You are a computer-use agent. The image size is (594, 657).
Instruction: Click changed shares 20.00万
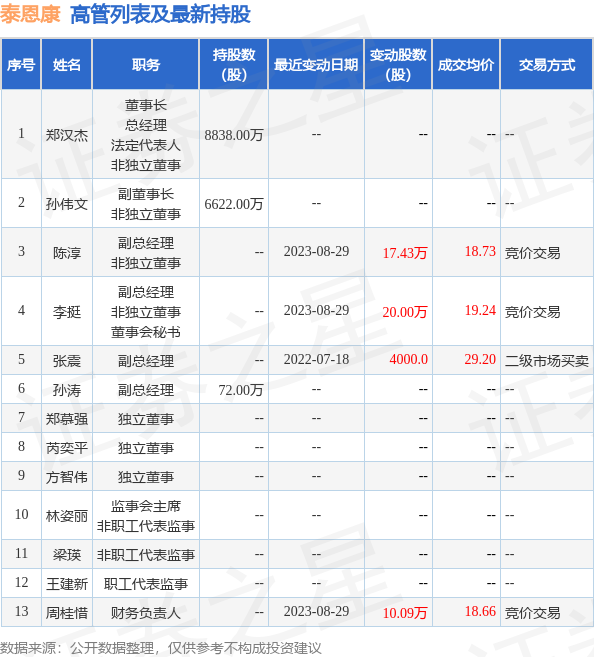click(405, 312)
